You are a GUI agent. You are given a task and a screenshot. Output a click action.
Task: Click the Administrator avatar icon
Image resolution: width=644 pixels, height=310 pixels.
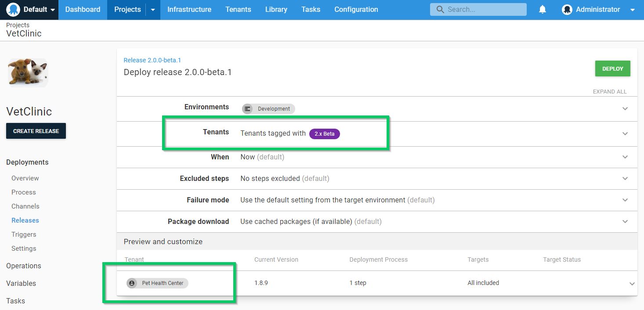pyautogui.click(x=567, y=10)
